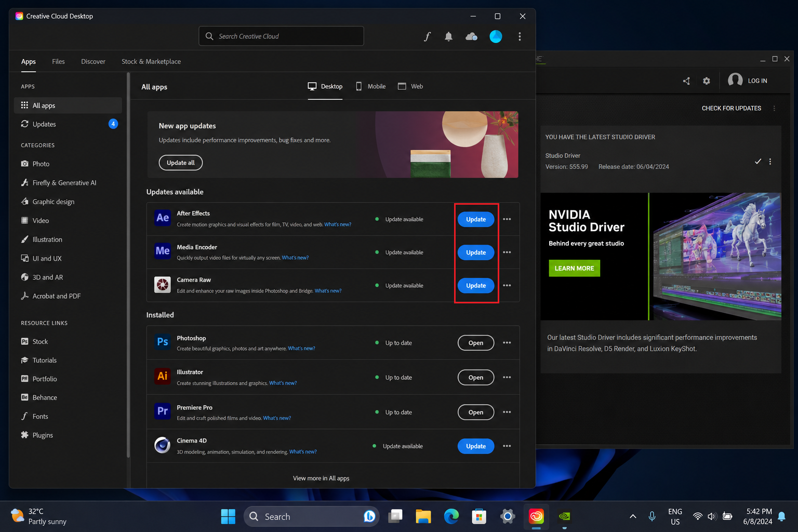798x532 pixels.
Task: Click the Illustrator app icon
Action: pyautogui.click(x=163, y=376)
